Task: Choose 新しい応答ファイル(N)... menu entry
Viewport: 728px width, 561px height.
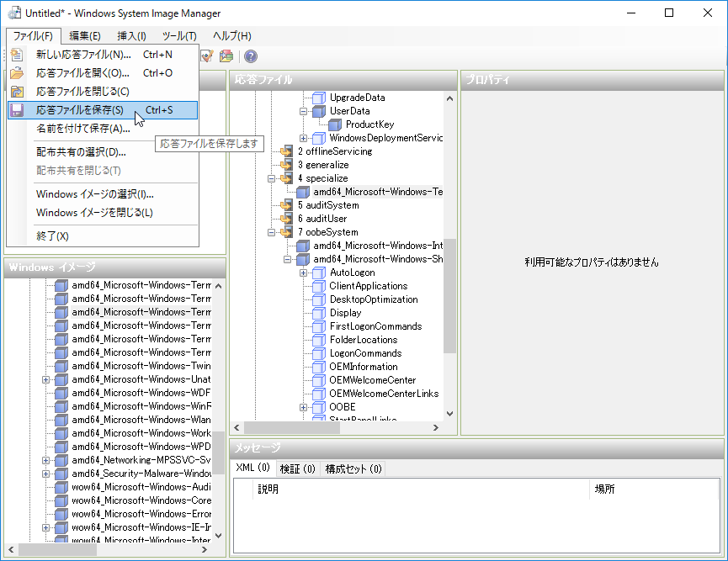Action: (x=103, y=55)
